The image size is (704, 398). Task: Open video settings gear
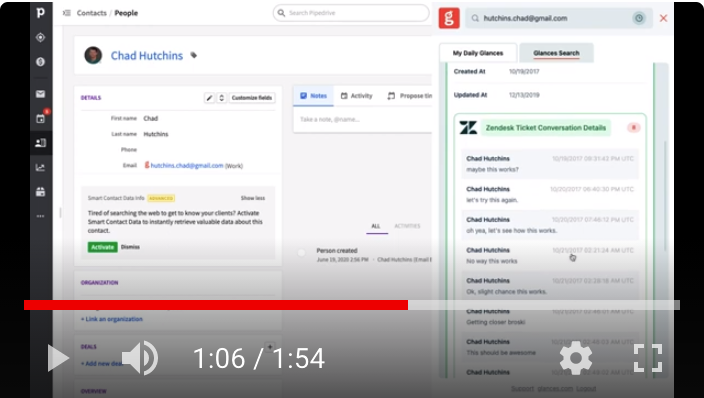(x=576, y=358)
